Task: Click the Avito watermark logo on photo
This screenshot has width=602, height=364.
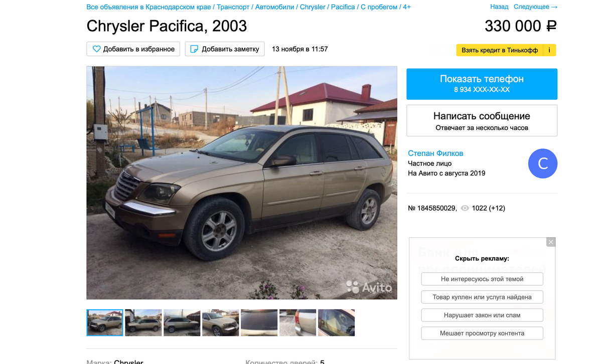Action: click(x=369, y=287)
